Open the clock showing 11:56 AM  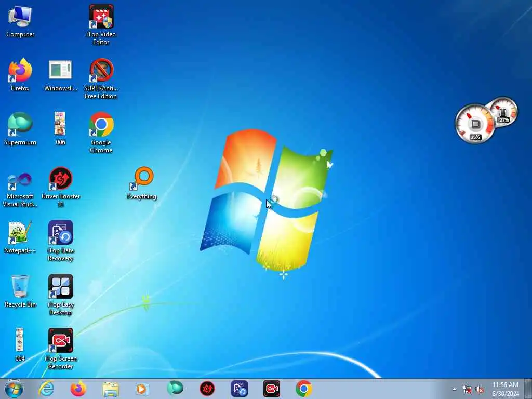click(x=506, y=389)
